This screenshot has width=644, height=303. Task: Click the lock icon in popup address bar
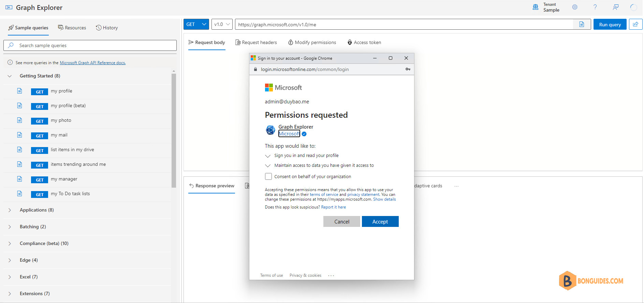(x=255, y=69)
